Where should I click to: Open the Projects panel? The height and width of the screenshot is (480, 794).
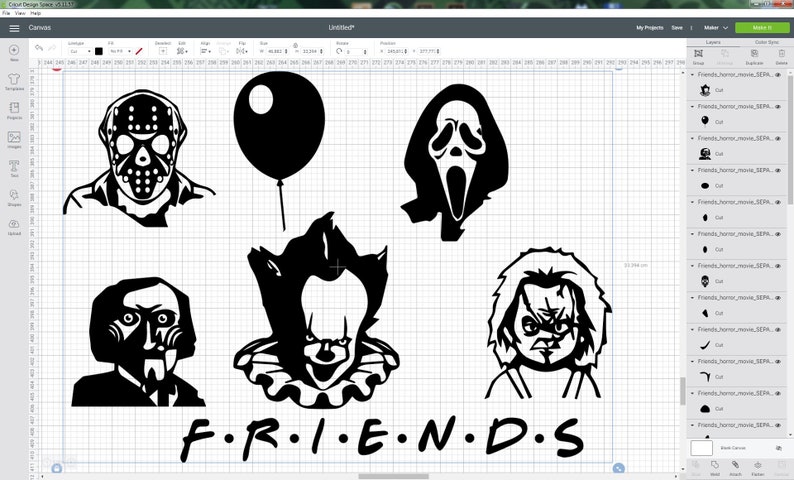pos(14,108)
